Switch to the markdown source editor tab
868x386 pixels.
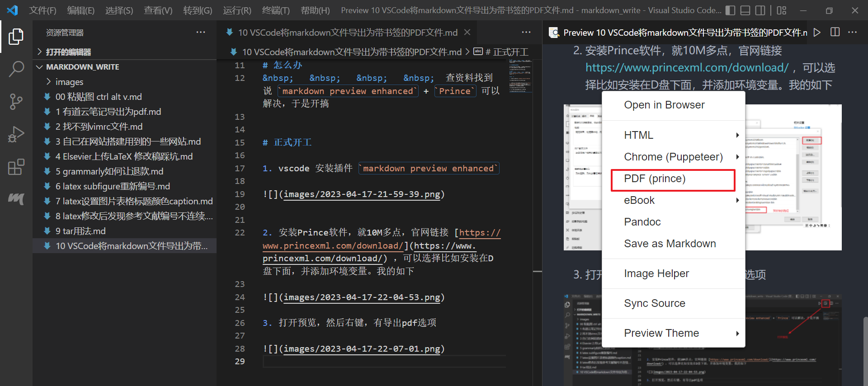point(347,32)
